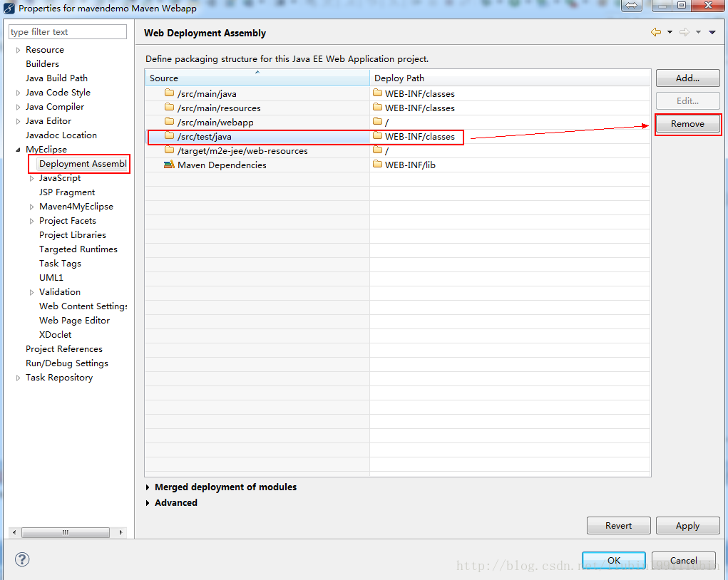This screenshot has width=728, height=580.
Task: Click the folder icon for /src/main/resources
Action: point(169,108)
